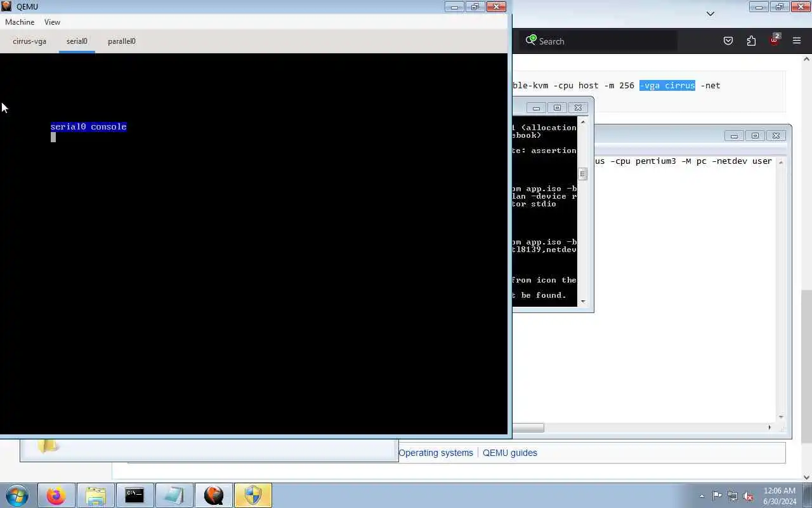Maximize the command prompt window

[x=557, y=107]
